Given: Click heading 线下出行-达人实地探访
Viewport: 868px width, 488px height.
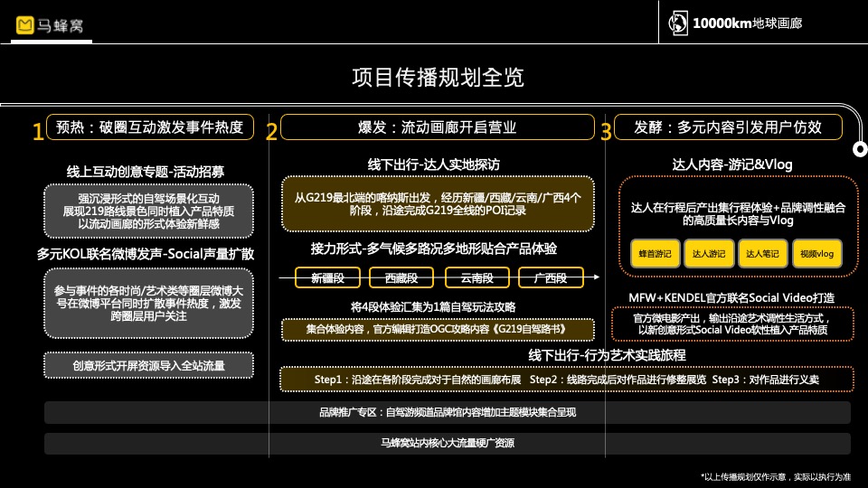Looking at the screenshot, I should coord(433,164).
